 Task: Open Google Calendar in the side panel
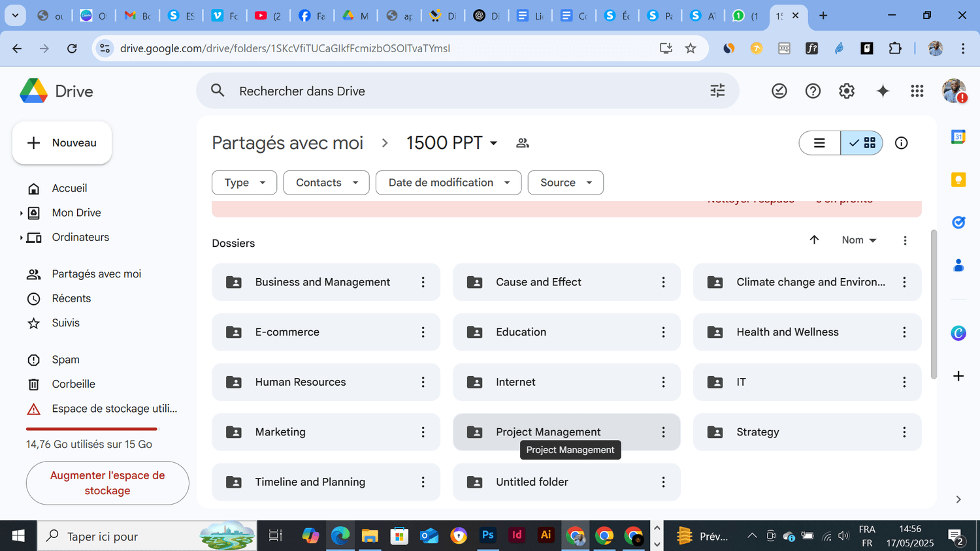point(958,137)
